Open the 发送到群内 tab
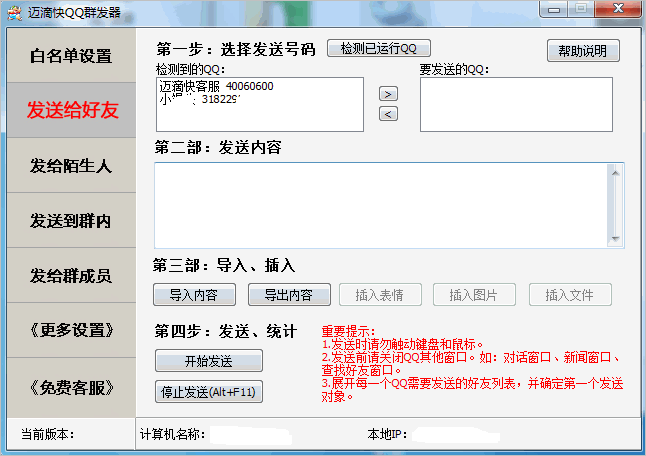 [71, 220]
